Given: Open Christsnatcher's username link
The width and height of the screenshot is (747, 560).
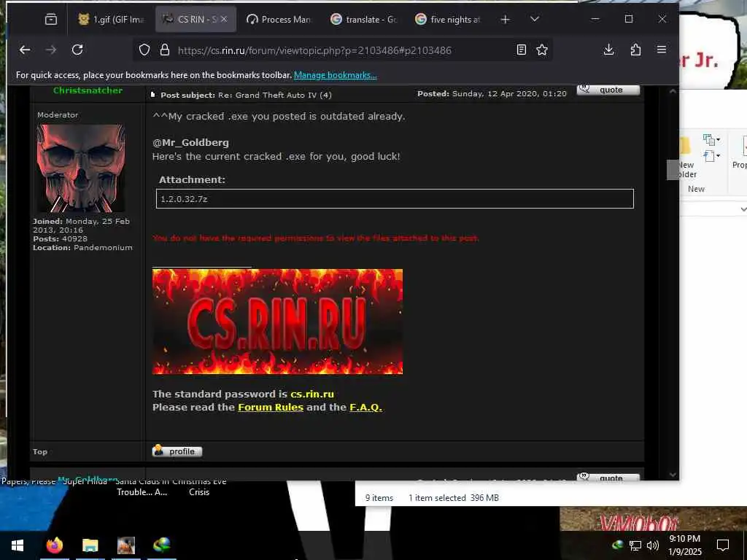Looking at the screenshot, I should pos(88,90).
